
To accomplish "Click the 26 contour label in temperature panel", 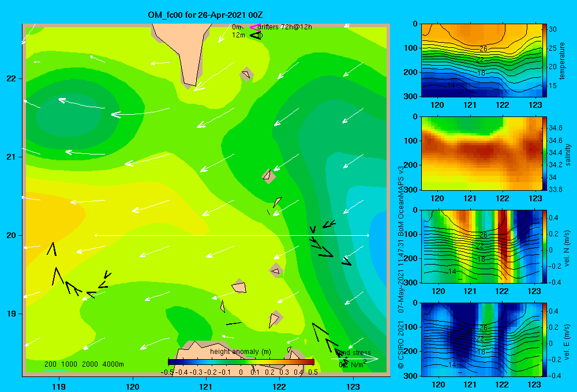I will point(483,48).
